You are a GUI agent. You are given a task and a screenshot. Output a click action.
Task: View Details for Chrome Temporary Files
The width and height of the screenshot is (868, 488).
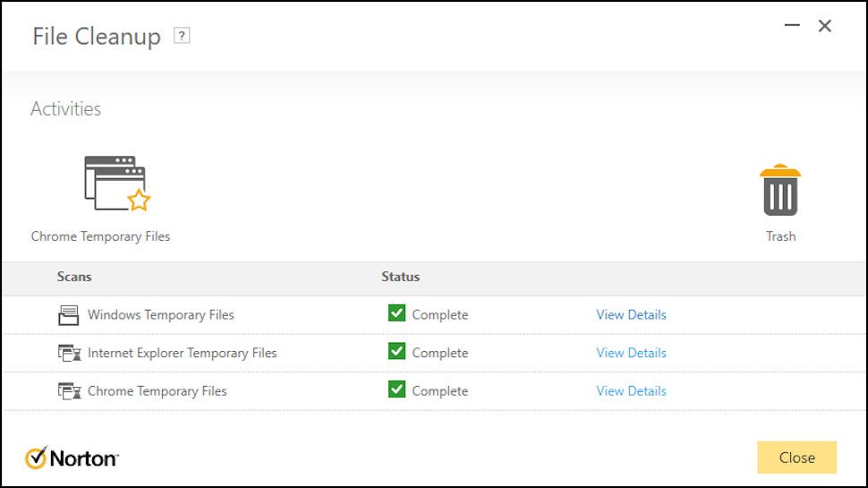[631, 391]
